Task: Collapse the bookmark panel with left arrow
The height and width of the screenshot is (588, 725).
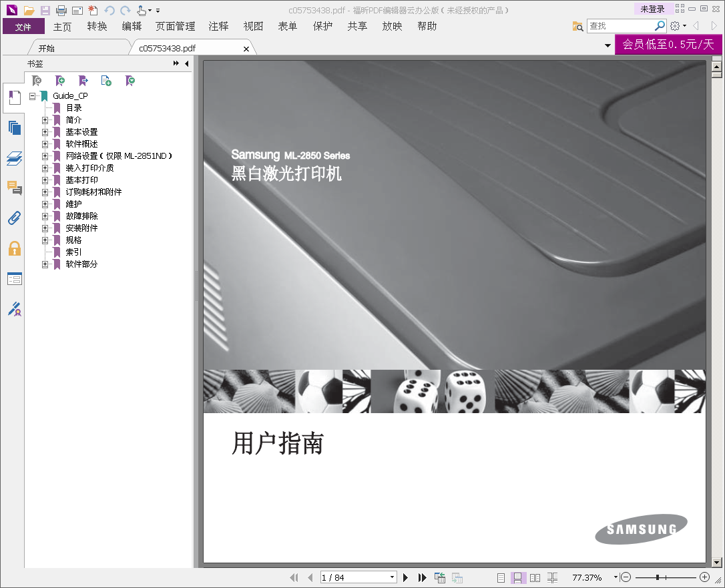Action: 186,63
